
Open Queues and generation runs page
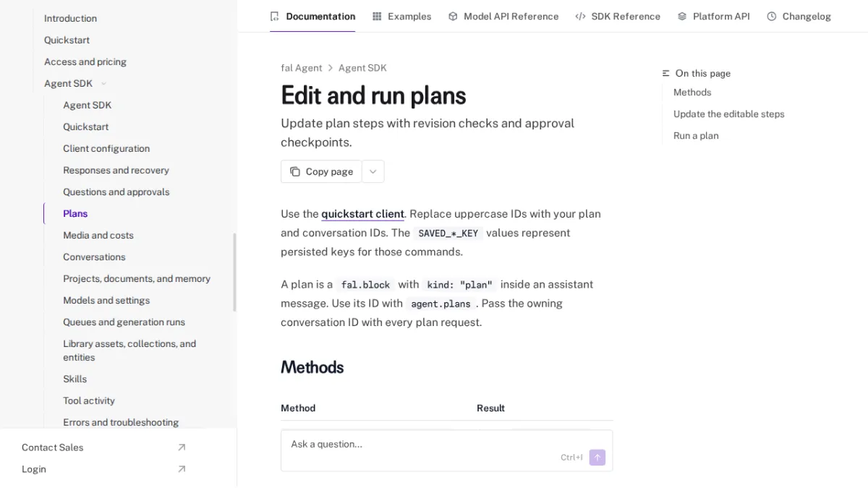124,322
